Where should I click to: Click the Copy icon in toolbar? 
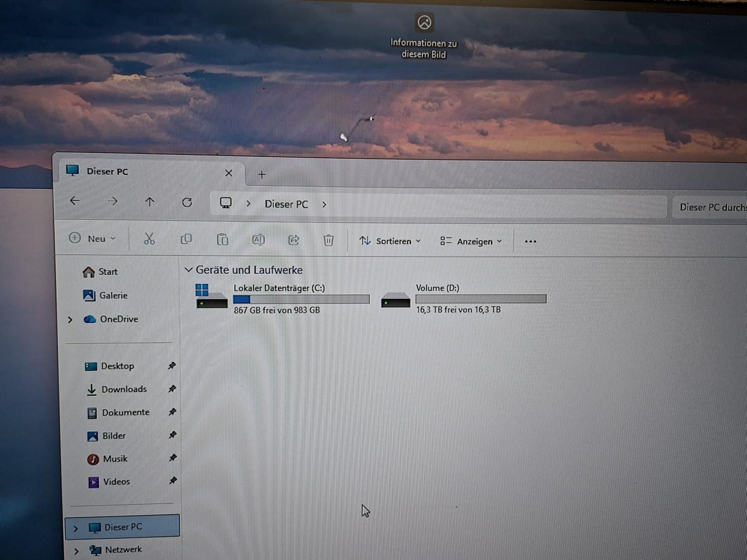(x=186, y=239)
